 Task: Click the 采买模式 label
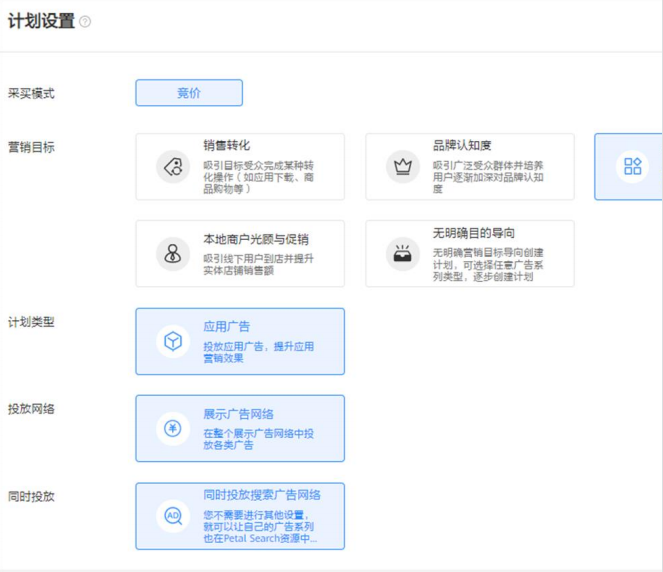point(31,93)
